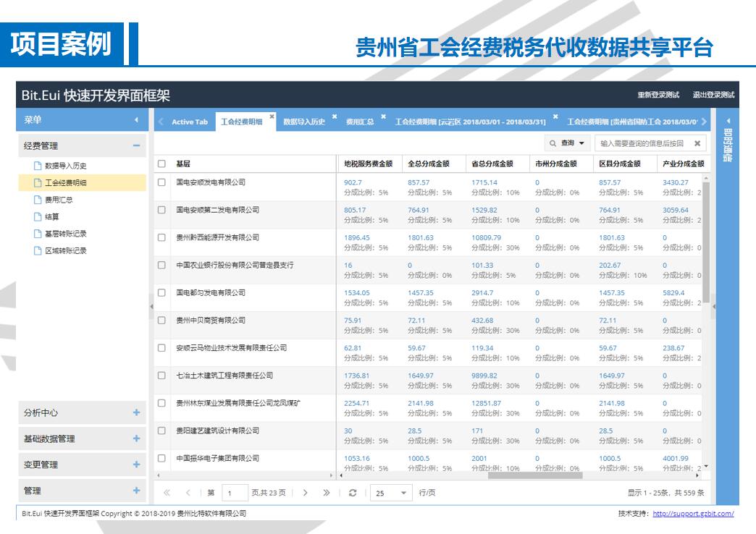
Task: Open the 查询 search dropdown
Action: (568, 143)
